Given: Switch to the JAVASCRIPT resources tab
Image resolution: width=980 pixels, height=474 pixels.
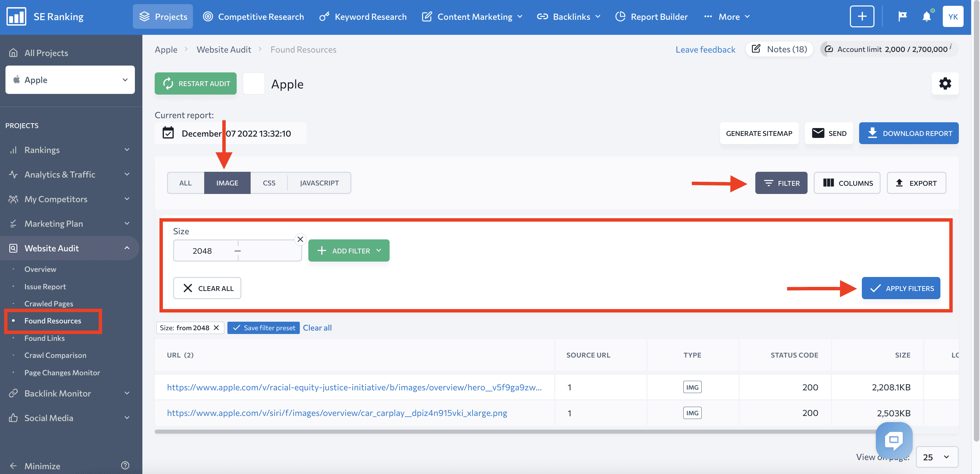Looking at the screenshot, I should point(319,183).
